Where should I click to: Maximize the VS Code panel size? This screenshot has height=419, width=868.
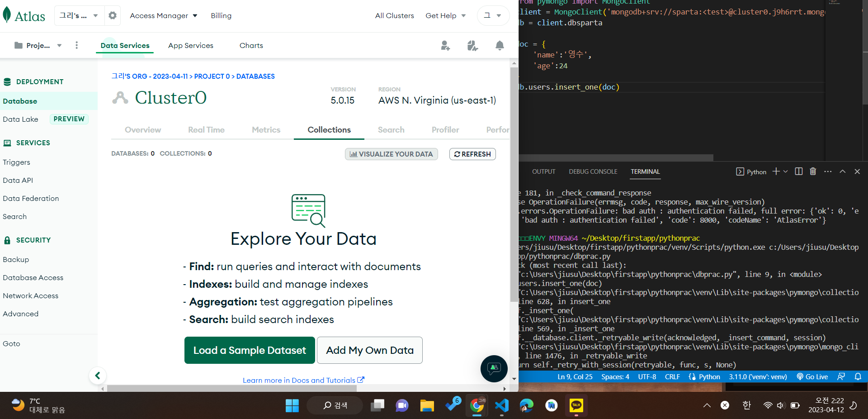pos(843,171)
